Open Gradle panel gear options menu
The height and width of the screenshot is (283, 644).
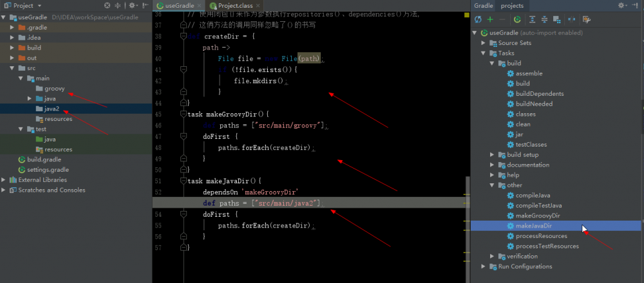tap(622, 5)
